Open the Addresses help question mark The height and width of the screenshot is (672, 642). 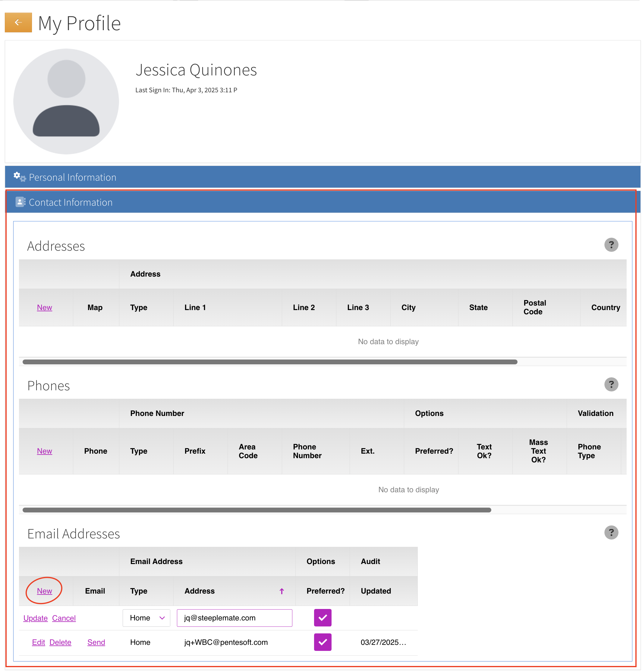tap(611, 245)
